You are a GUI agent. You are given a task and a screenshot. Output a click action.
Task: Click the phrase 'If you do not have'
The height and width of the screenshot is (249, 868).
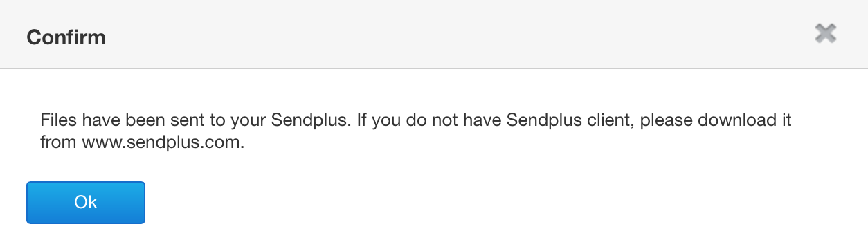(429, 120)
